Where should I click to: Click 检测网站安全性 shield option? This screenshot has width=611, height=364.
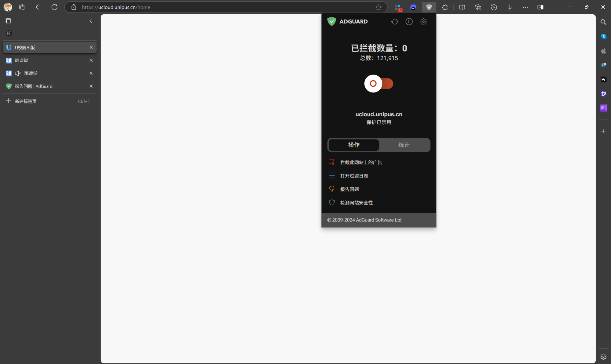(356, 203)
